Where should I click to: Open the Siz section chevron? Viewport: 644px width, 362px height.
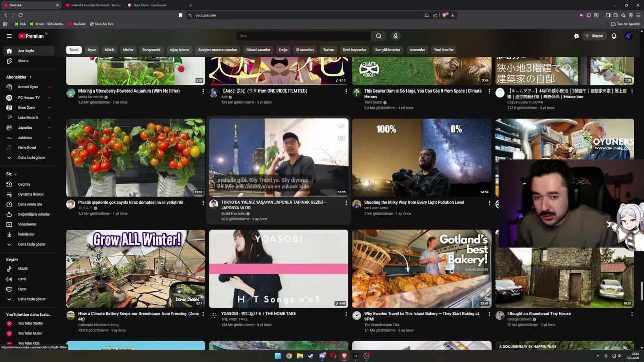click(16, 174)
